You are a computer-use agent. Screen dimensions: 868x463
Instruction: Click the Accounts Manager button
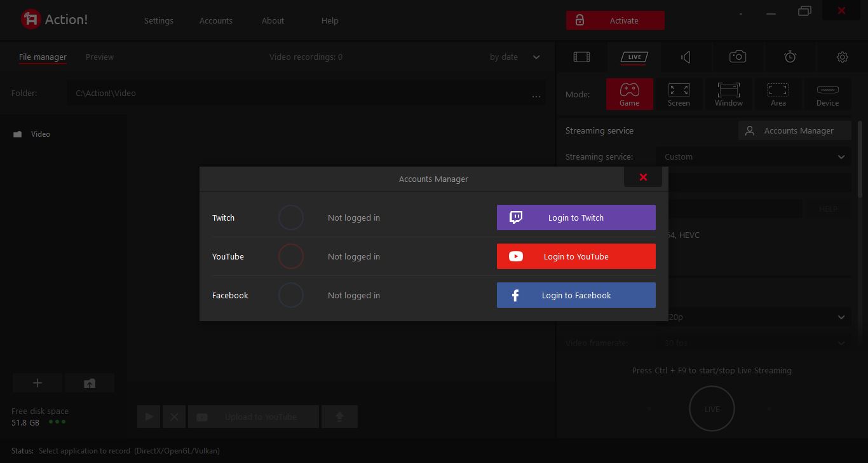(795, 130)
